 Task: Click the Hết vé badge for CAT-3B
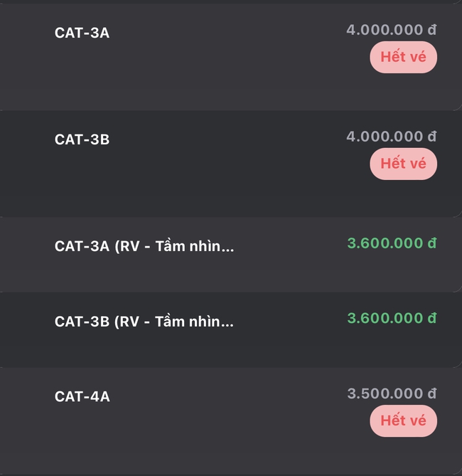coord(403,164)
